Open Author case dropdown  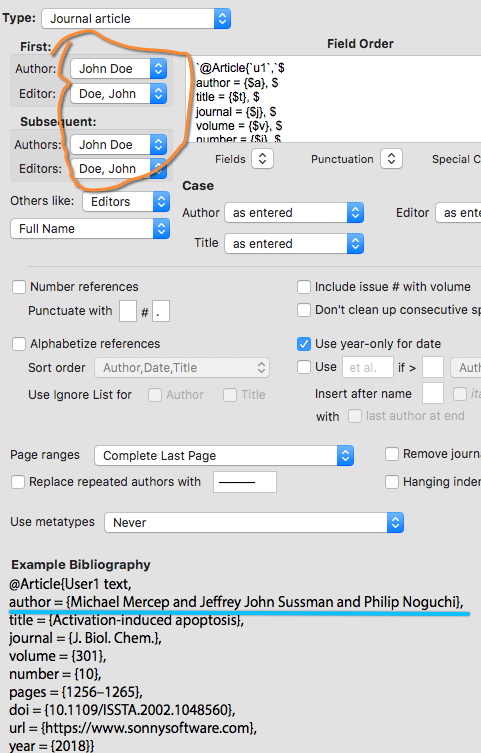294,213
